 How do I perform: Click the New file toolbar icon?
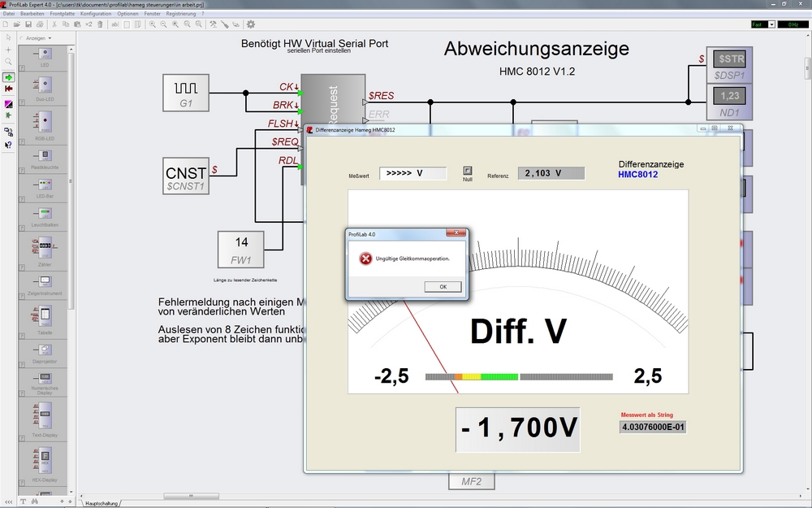[6, 24]
